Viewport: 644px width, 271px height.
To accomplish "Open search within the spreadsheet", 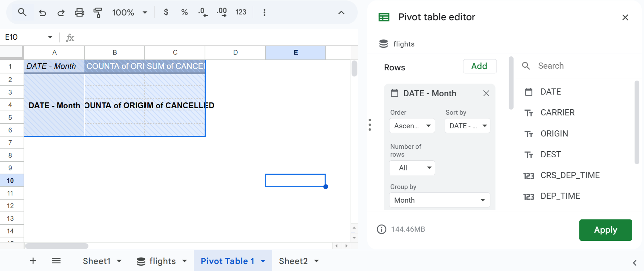I will point(22,12).
